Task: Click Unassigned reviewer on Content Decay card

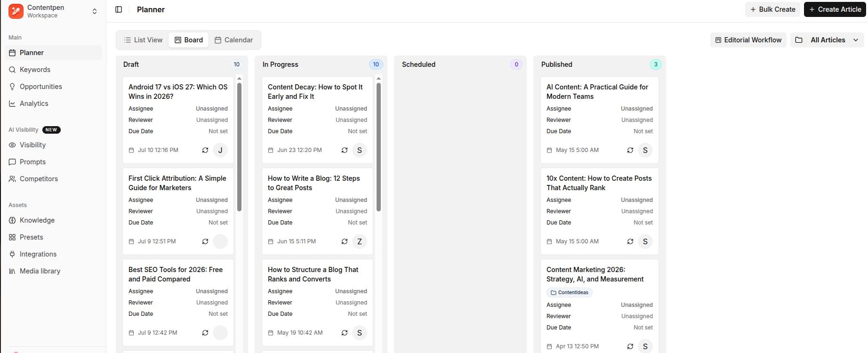Action: click(x=351, y=120)
